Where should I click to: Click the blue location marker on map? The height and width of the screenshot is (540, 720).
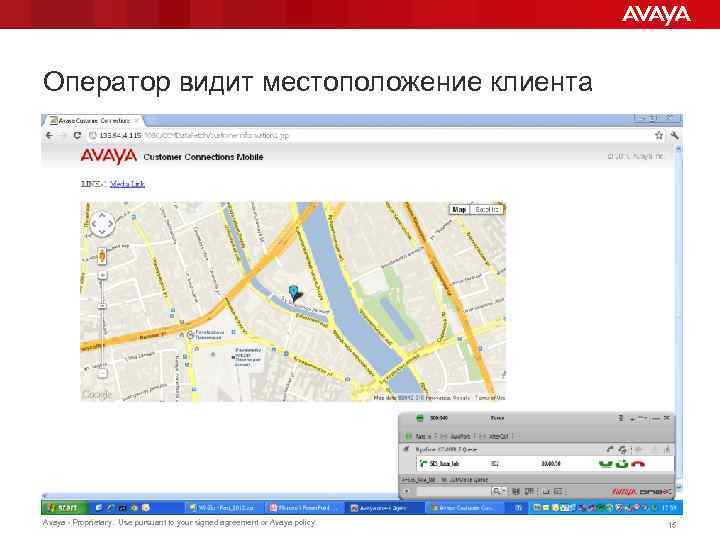pos(293,292)
